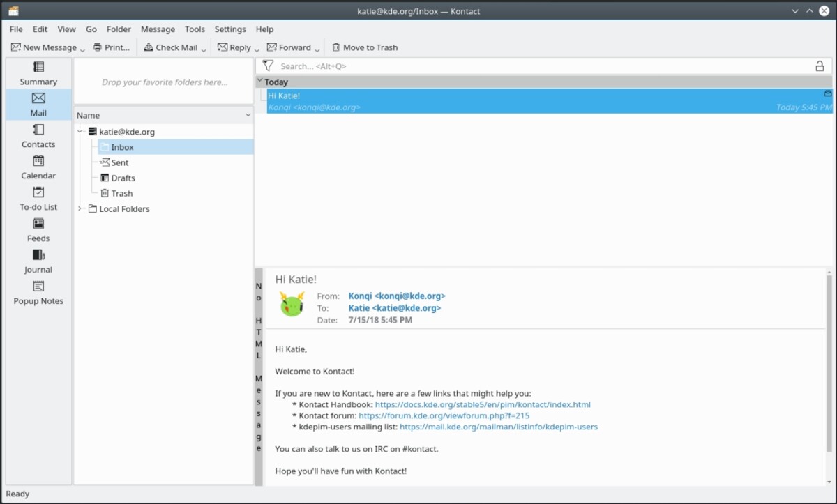Open Check Mail dropdown arrow

click(204, 49)
